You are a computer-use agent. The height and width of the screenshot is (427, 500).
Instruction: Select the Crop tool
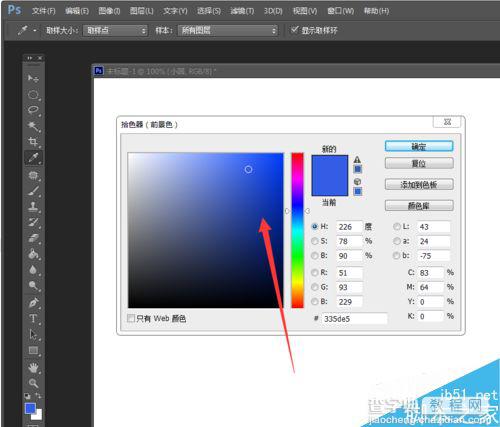[x=33, y=141]
